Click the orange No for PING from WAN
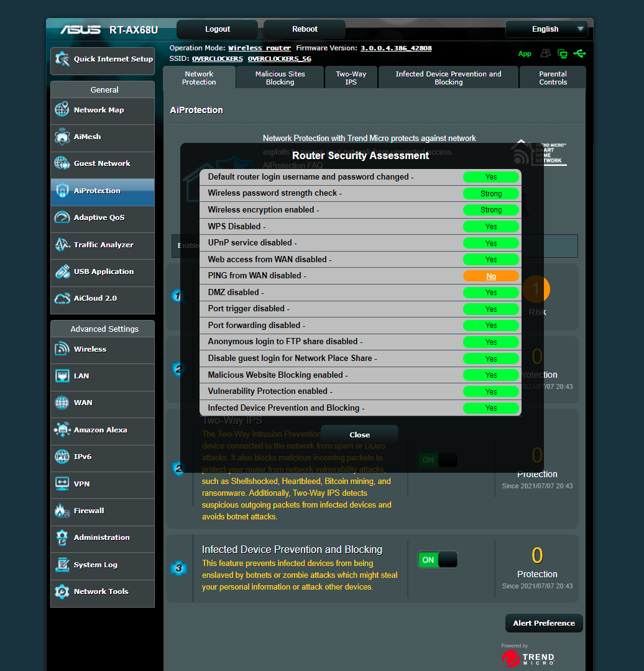The height and width of the screenshot is (671, 644). [x=491, y=276]
